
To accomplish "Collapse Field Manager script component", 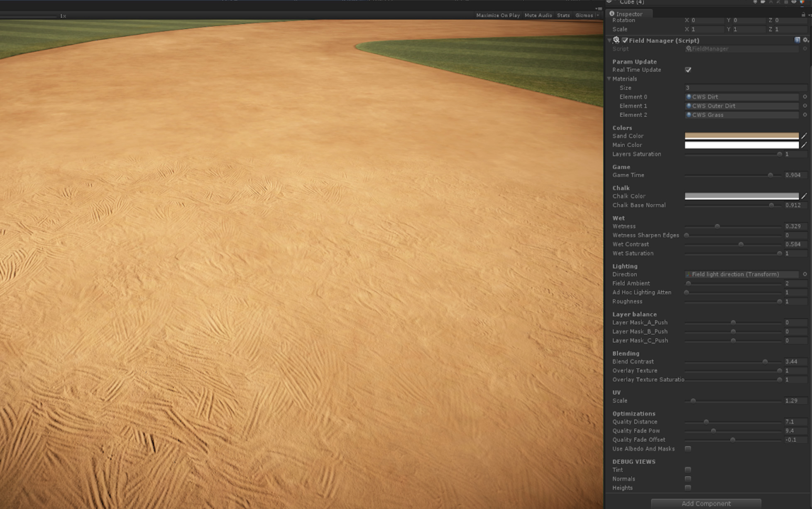I will pyautogui.click(x=609, y=40).
